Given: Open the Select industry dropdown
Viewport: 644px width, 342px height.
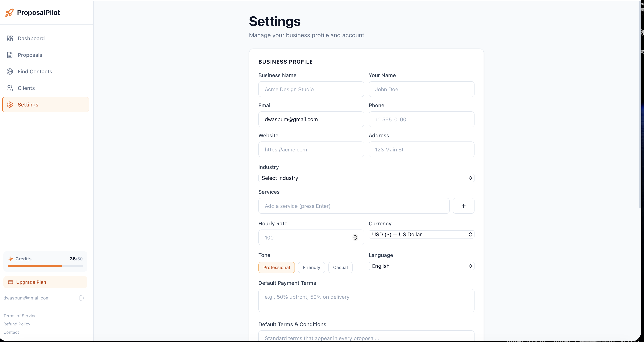Looking at the screenshot, I should (x=366, y=178).
